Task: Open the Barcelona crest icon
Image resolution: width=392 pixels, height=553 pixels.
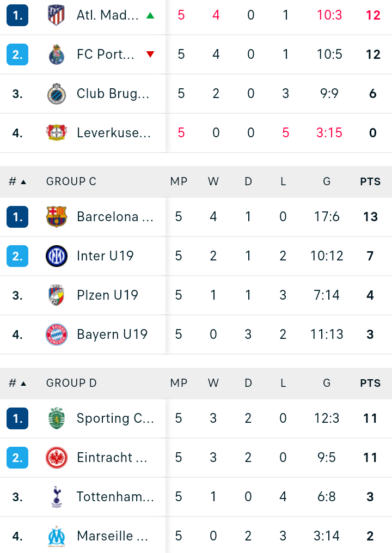Action: click(57, 216)
